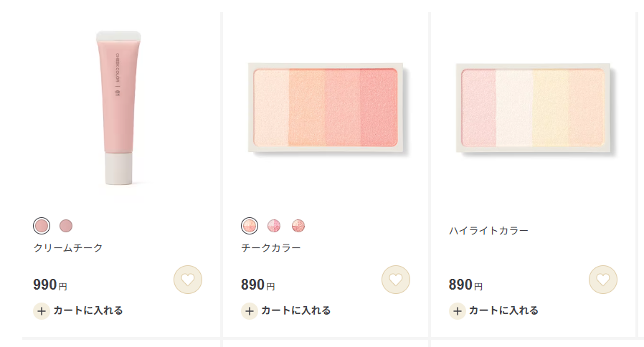The image size is (644, 347).
Task: Choose the second, darker swatch for クリームチーク
Action: [x=66, y=226]
